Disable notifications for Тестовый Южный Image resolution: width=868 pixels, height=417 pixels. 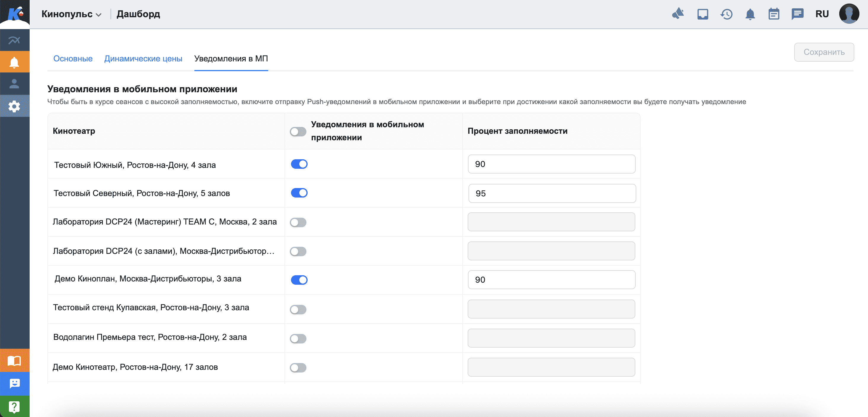coord(299,164)
